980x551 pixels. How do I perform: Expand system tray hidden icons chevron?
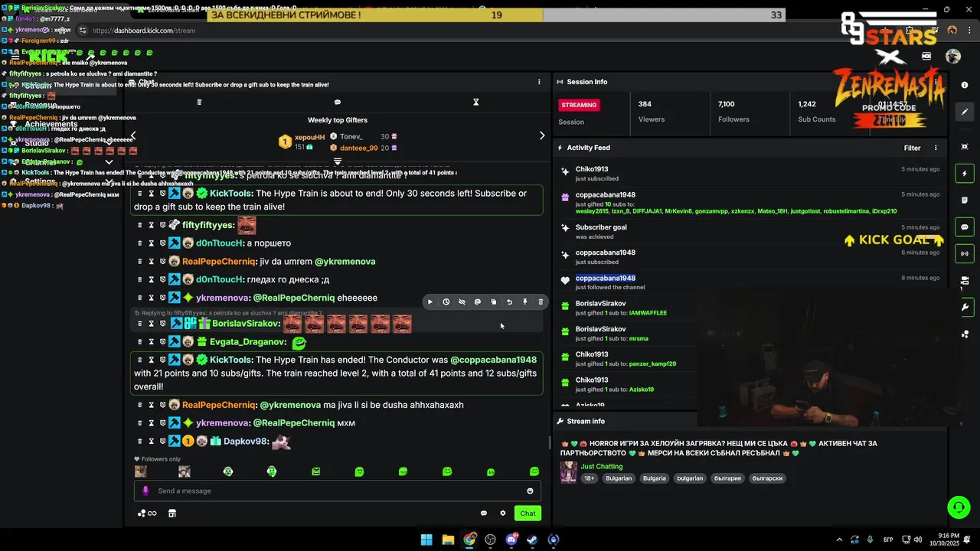[x=839, y=540]
